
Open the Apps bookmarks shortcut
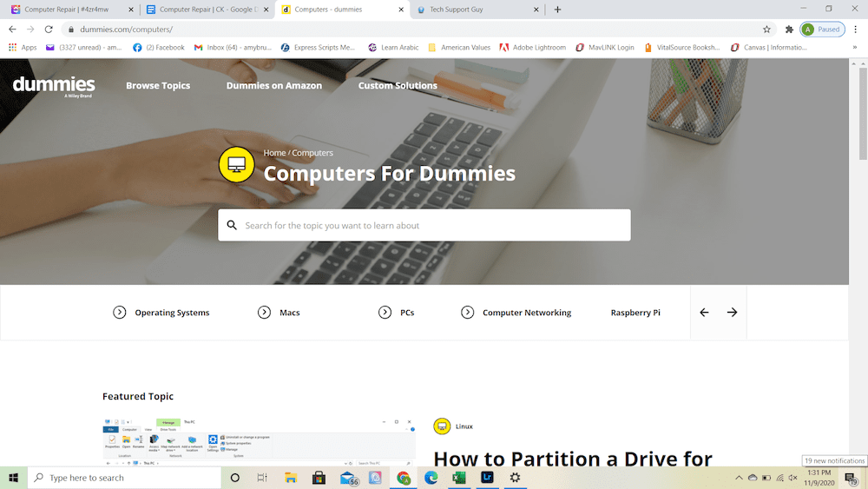[x=23, y=48]
